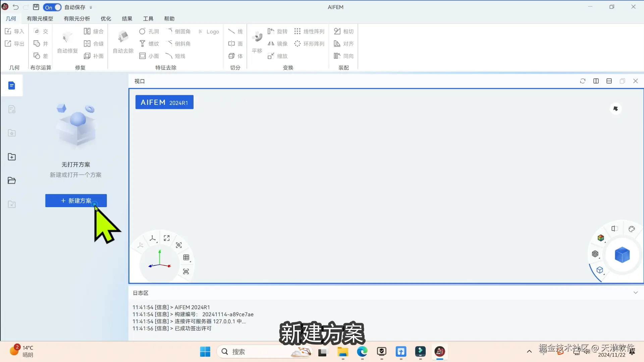Click the fit-to-view expand arrows icon
Viewport: 644px width, 362px height.
click(x=167, y=238)
